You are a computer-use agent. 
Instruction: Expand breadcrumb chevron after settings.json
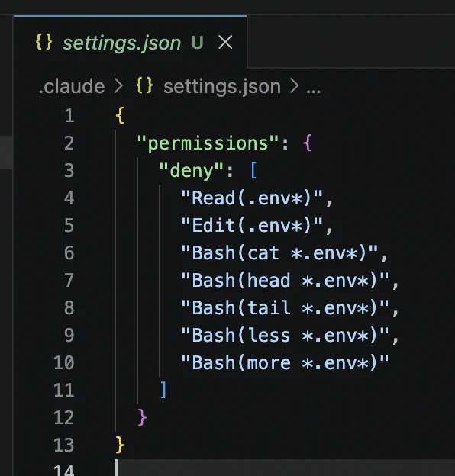(x=295, y=86)
